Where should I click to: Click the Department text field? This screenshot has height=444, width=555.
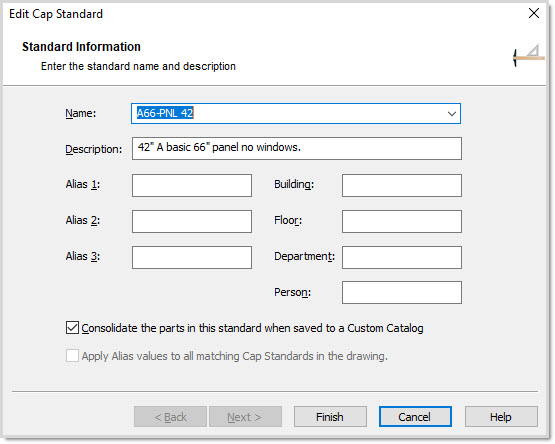point(402,257)
